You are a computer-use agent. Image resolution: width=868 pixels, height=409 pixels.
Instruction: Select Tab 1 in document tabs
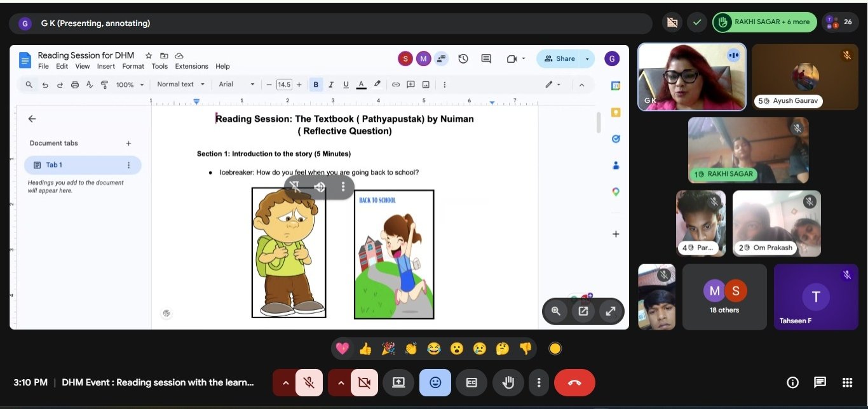click(83, 165)
